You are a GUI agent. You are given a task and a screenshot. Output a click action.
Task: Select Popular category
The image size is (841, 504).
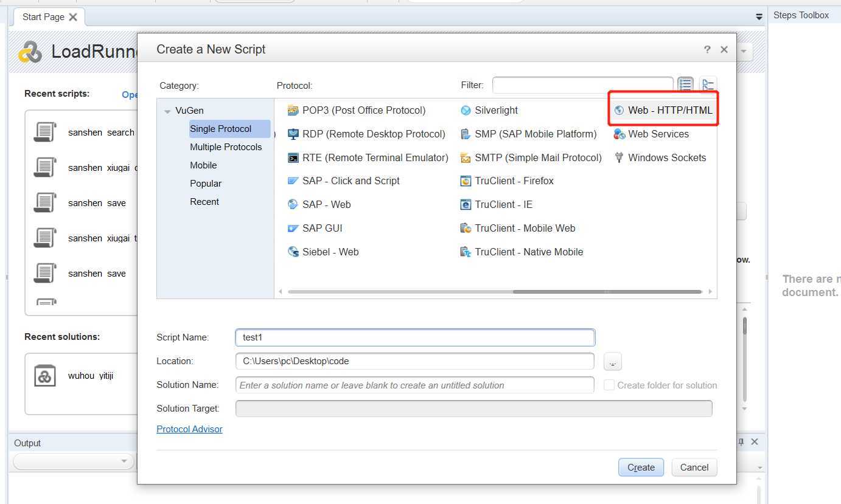tap(206, 184)
